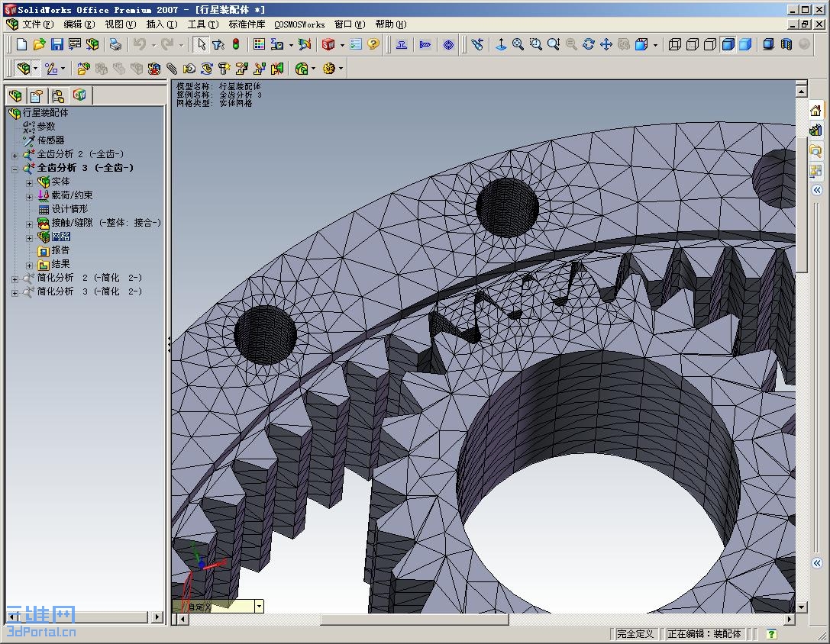Toggle Wireframe display mode
Screen dimensions: 830x644
675,45
